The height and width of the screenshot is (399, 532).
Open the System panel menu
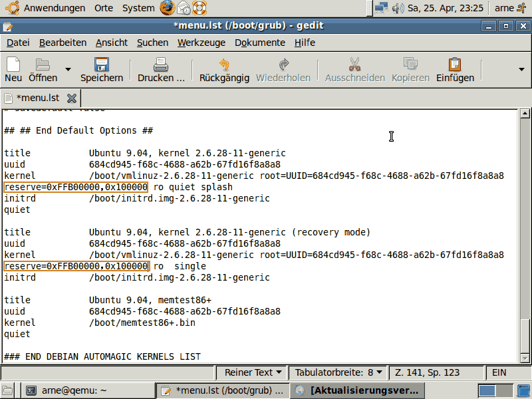pos(138,8)
